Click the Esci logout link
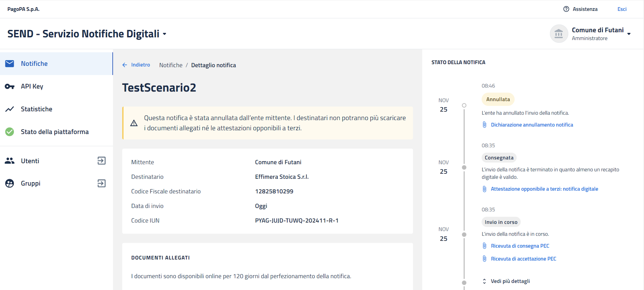The image size is (644, 290). (622, 9)
